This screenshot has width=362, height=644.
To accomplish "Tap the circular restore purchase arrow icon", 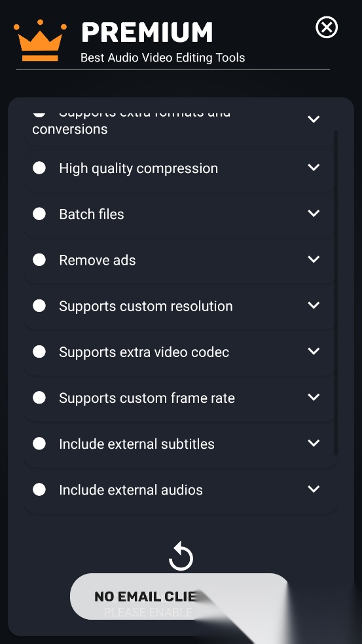I will click(181, 556).
